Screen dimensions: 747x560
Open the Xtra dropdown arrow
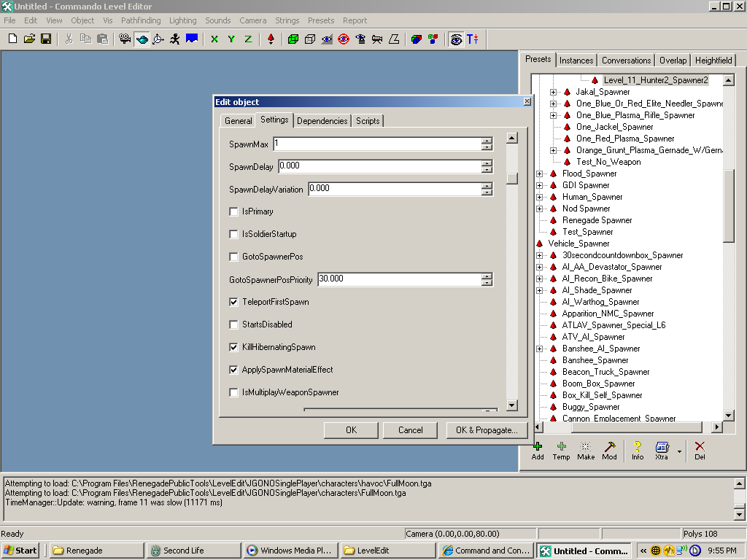coord(680,451)
